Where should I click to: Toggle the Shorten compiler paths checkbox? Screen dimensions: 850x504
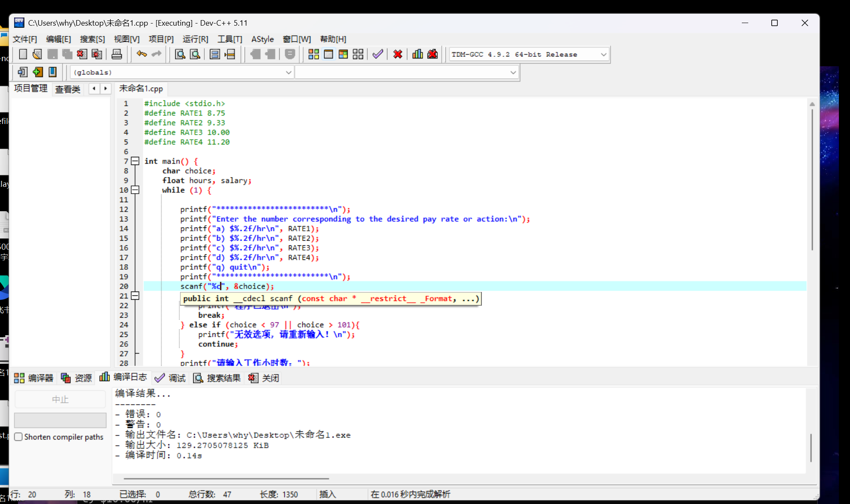[18, 437]
